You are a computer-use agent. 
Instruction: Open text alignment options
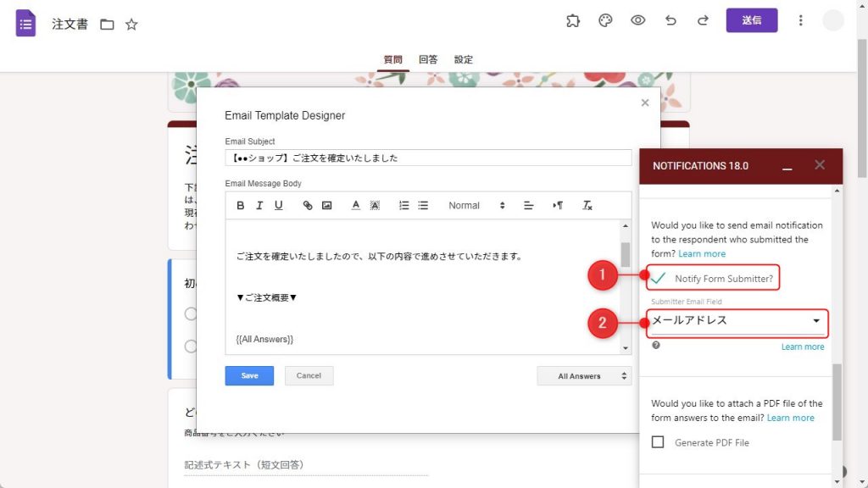click(x=529, y=205)
